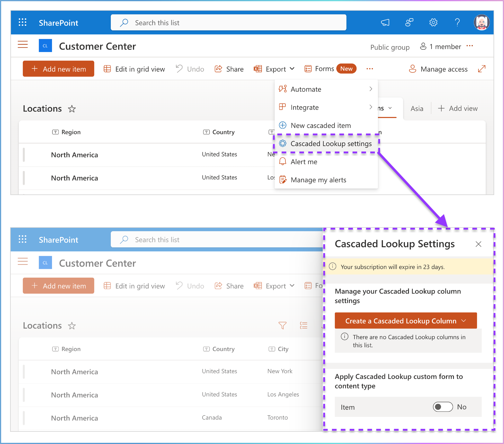Click Share in top window toolbar
The height and width of the screenshot is (444, 504).
click(x=229, y=69)
